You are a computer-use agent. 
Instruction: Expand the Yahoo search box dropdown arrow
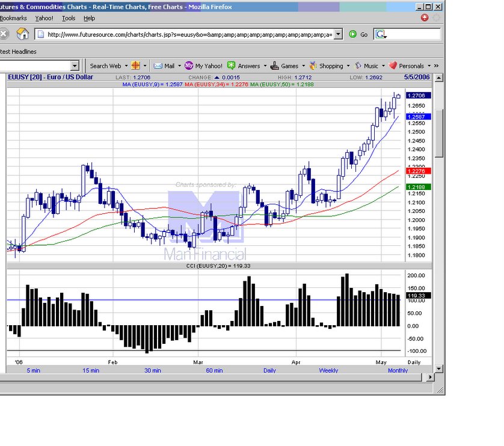click(75, 66)
